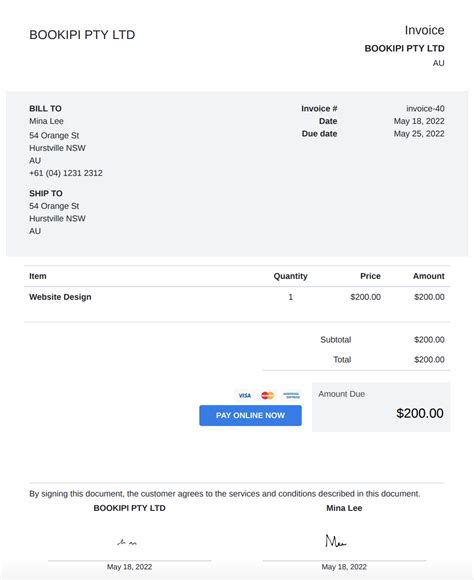
Task: Click the Visa card icon
Action: click(244, 395)
